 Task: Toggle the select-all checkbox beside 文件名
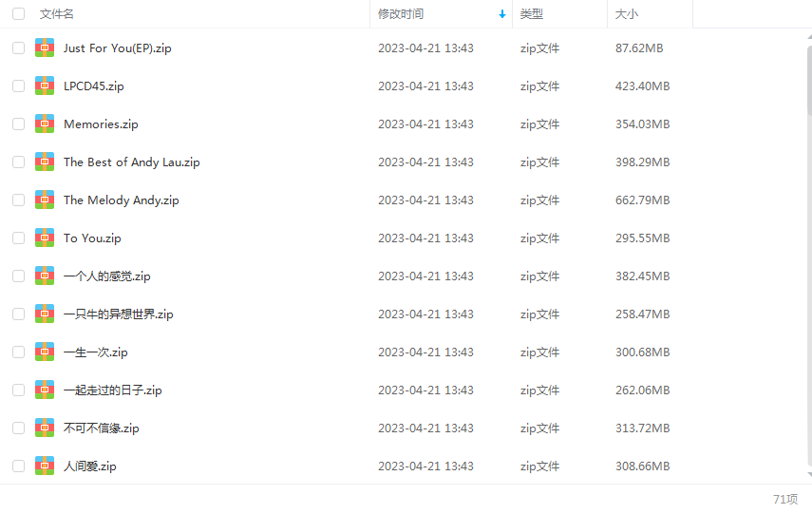pos(19,14)
